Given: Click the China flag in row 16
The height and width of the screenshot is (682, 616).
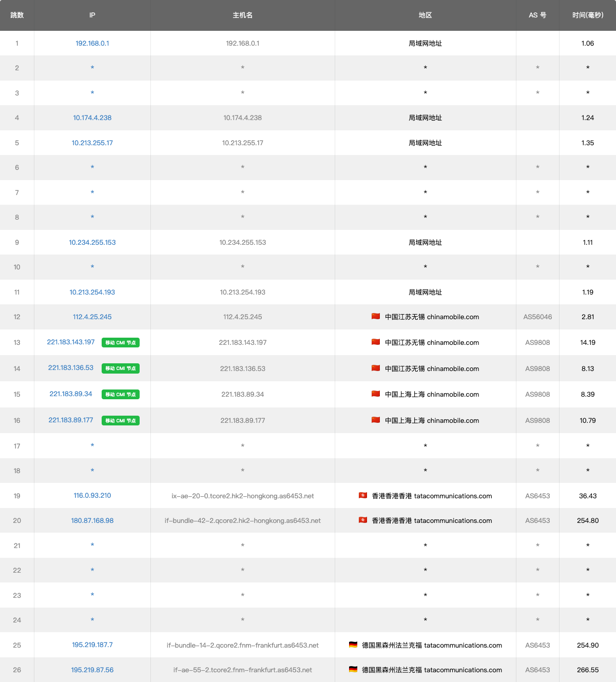Looking at the screenshot, I should pyautogui.click(x=376, y=420).
